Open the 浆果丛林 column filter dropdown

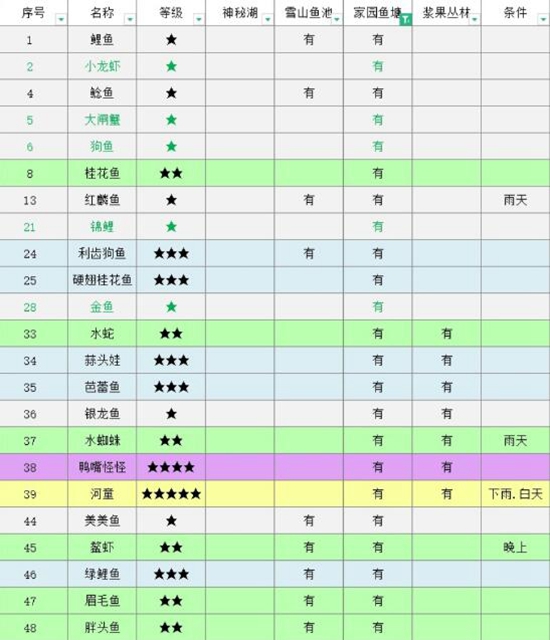coord(475,19)
